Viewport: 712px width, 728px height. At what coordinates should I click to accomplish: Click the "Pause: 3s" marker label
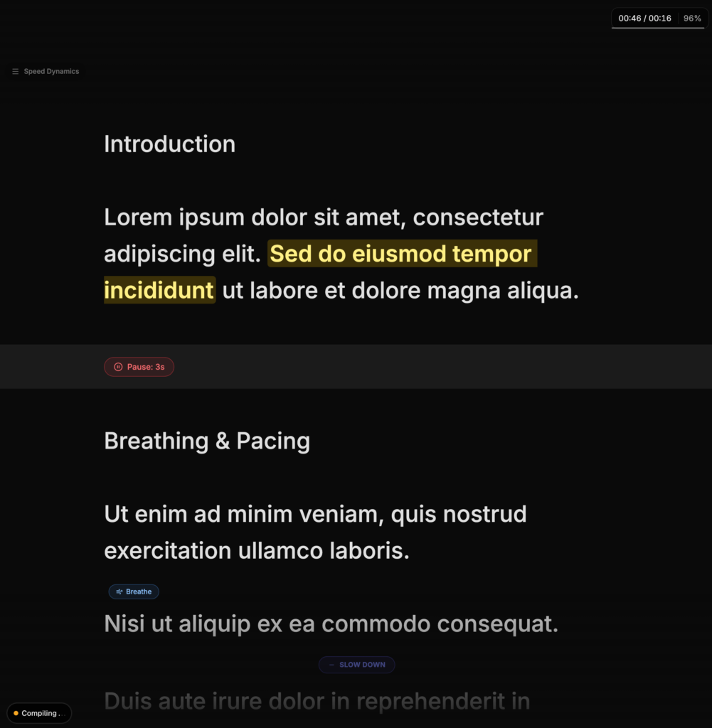[x=146, y=367]
